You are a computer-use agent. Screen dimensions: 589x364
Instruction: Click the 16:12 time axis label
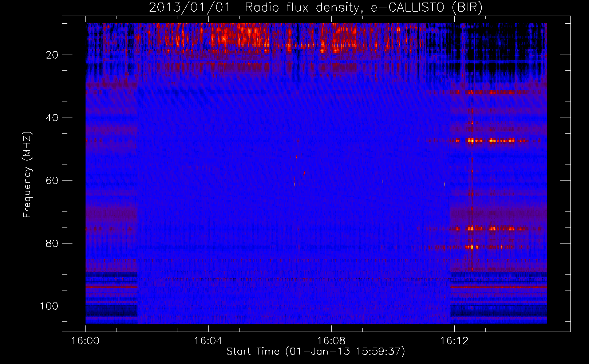[454, 341]
